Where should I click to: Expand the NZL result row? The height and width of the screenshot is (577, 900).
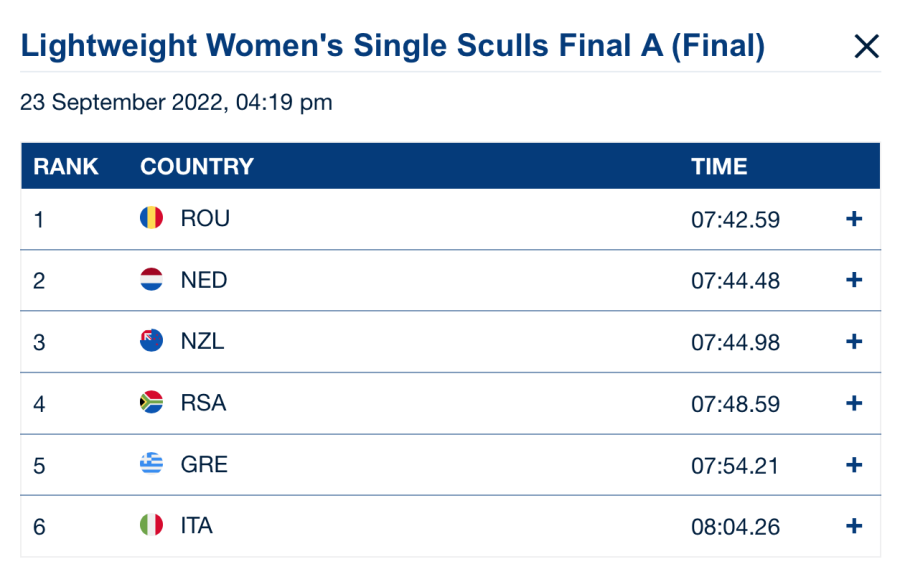(854, 342)
